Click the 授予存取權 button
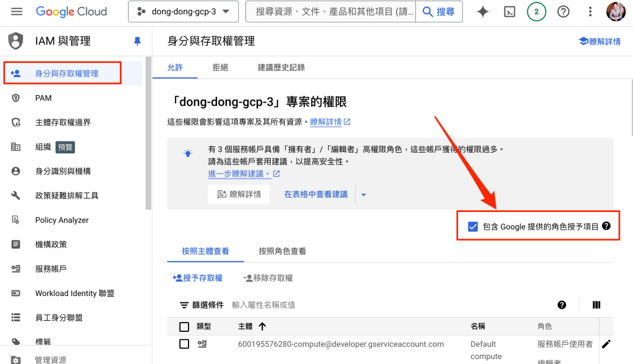 (x=197, y=278)
